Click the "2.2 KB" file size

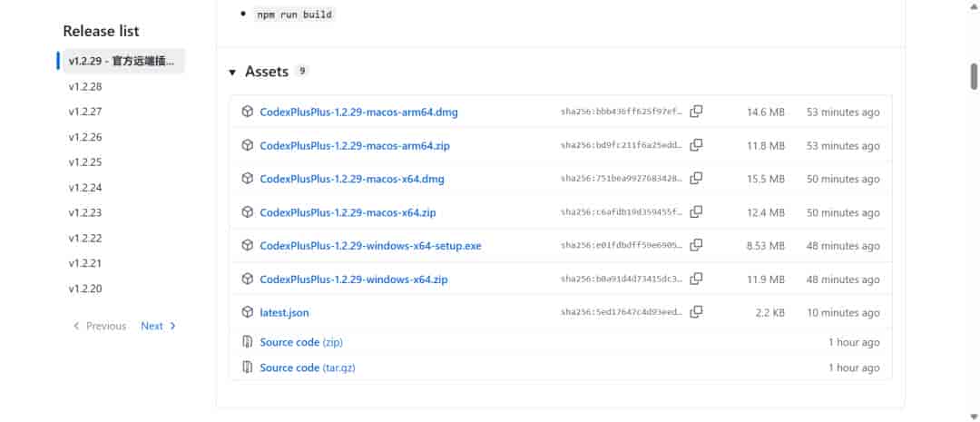(770, 312)
